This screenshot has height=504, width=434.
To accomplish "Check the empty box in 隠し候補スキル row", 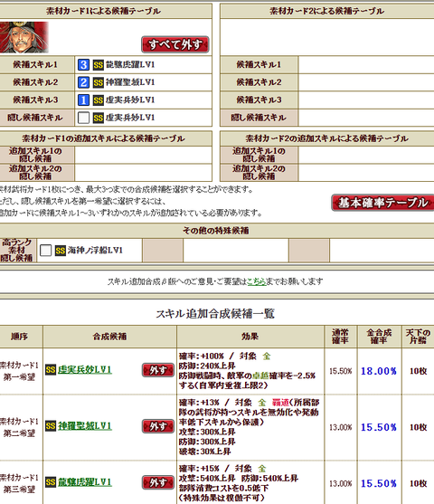I will [x=83, y=118].
